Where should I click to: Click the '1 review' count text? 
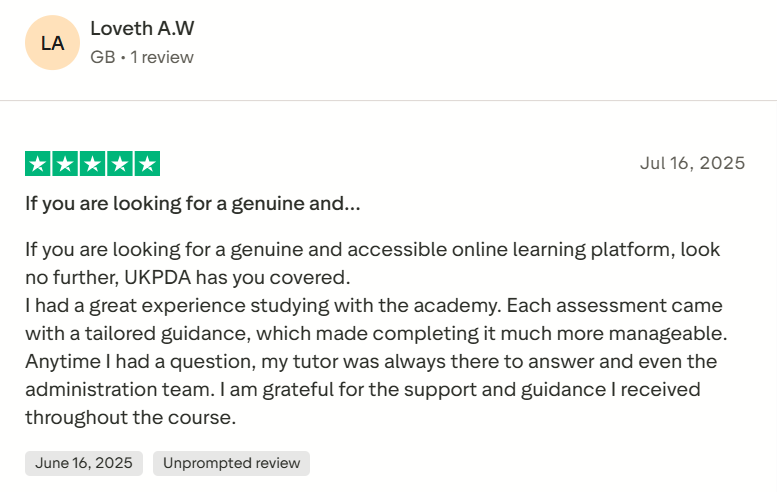coord(162,57)
